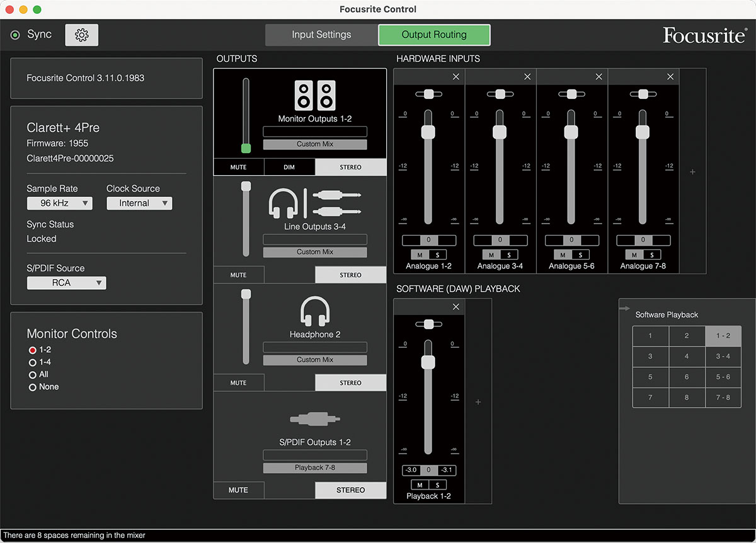The width and height of the screenshot is (756, 543).
Task: Select Software Playback channel 4
Action: (687, 357)
